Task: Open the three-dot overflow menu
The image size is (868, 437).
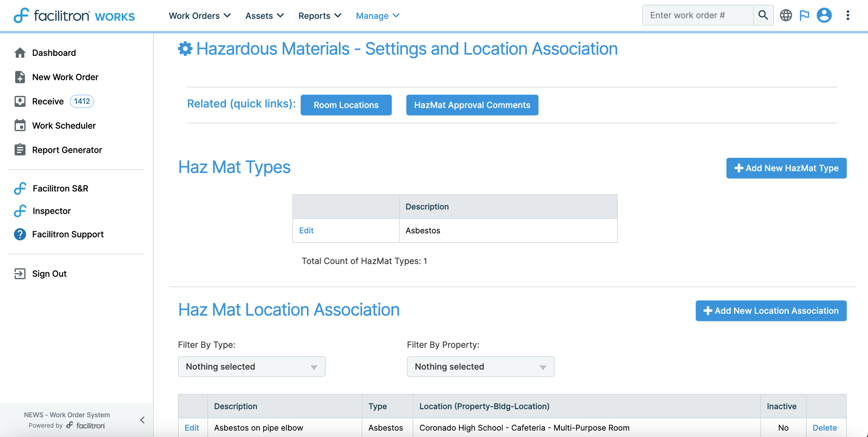Action: (x=848, y=15)
